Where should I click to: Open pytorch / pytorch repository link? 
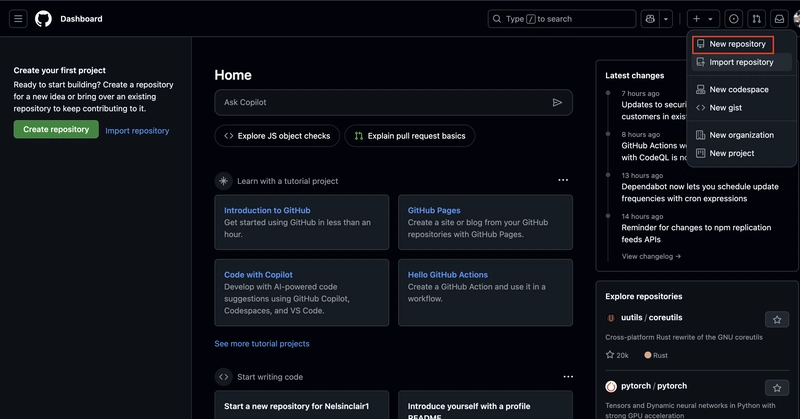(654, 386)
